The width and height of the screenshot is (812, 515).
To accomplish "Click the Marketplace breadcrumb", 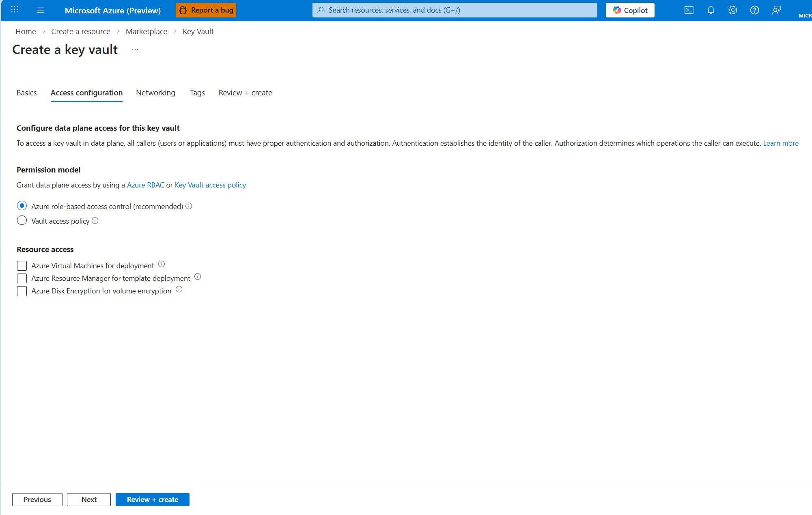I will 146,32.
